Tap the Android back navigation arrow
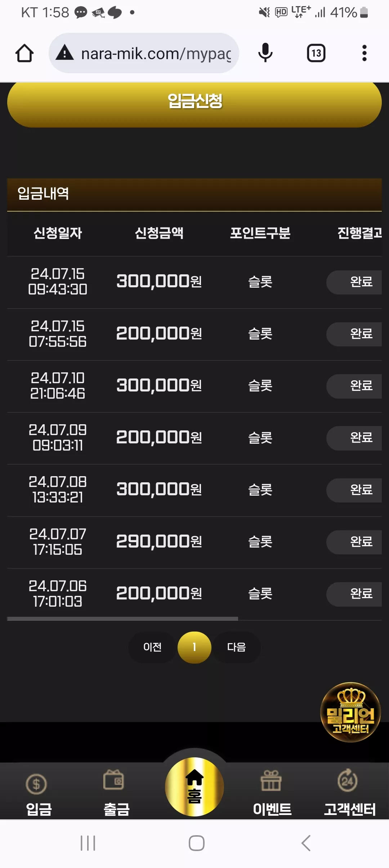This screenshot has width=389, height=868. coord(306,843)
